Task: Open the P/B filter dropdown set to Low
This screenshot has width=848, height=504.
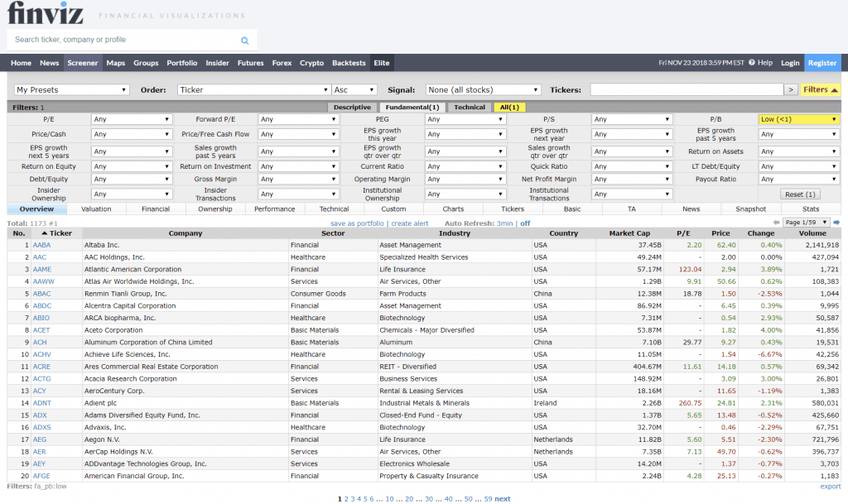Action: (799, 119)
